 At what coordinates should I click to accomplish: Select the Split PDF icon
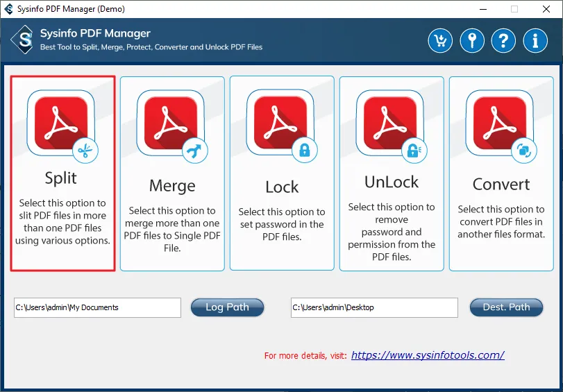click(61, 123)
